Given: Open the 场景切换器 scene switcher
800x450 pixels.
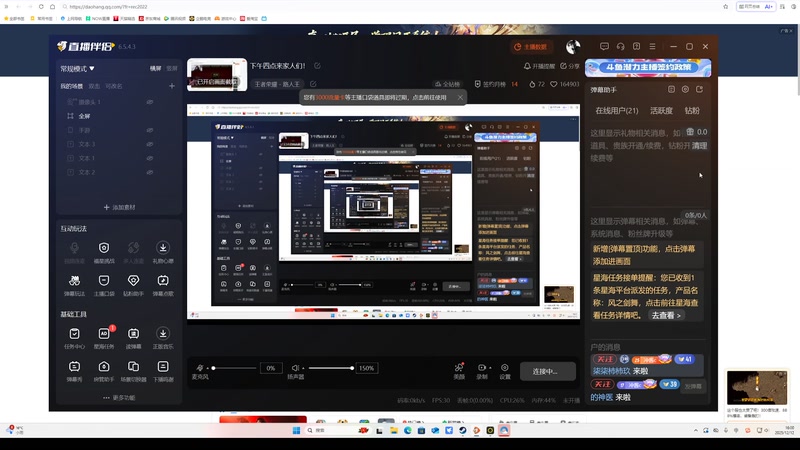Looking at the screenshot, I should [x=133, y=371].
